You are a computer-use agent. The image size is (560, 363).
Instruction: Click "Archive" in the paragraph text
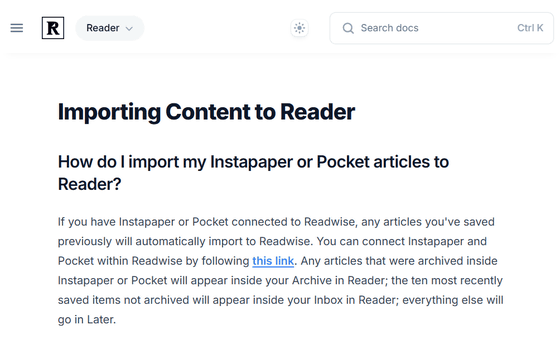click(x=312, y=280)
